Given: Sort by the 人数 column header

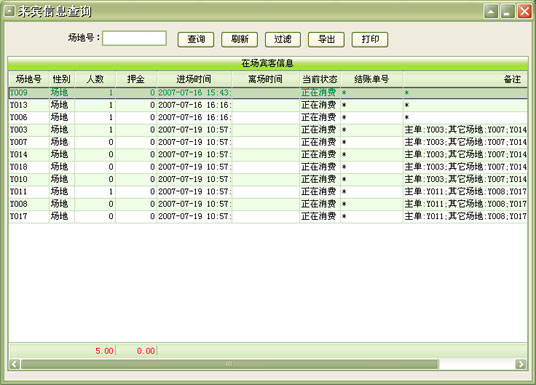Looking at the screenshot, I should 95,79.
